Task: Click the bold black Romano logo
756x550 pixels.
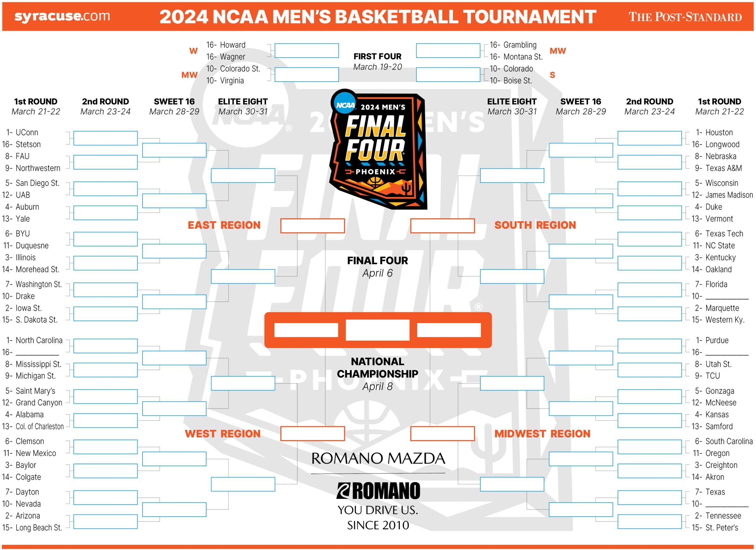Action: (378, 491)
